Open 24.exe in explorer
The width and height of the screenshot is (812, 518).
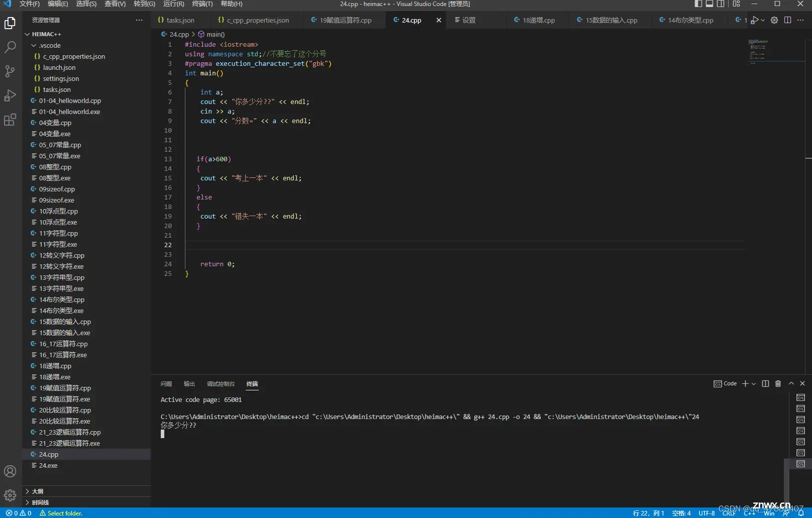click(x=86, y=465)
